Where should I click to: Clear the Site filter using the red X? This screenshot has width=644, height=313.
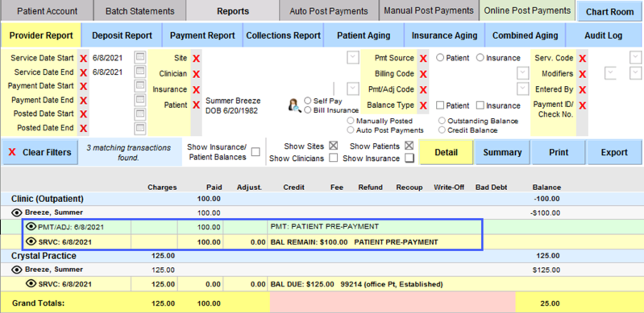(x=196, y=59)
